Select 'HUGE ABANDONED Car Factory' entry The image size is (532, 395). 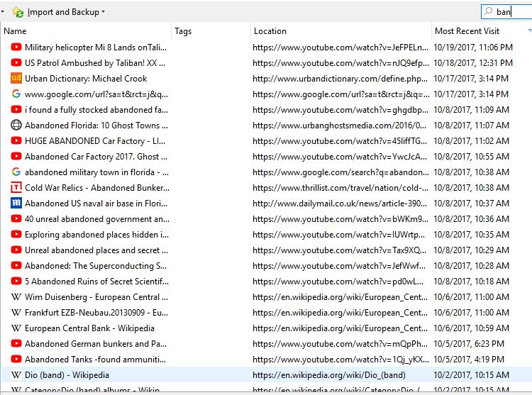click(x=95, y=141)
